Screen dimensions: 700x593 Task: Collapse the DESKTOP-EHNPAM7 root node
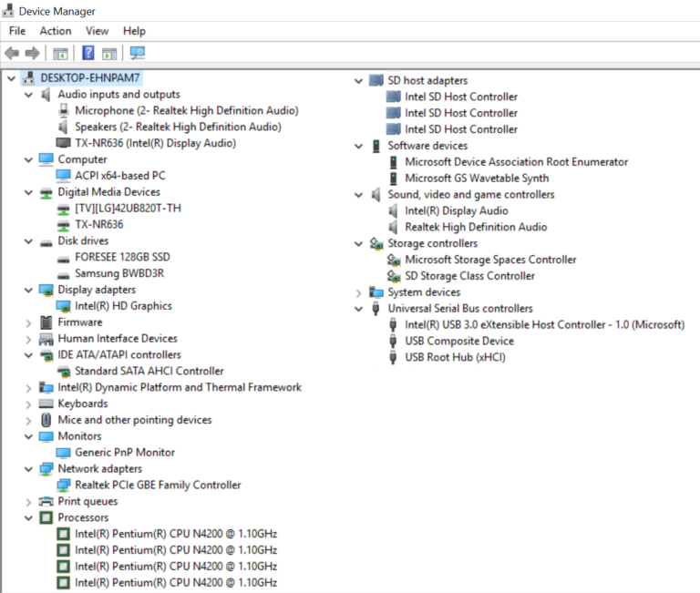(x=11, y=78)
